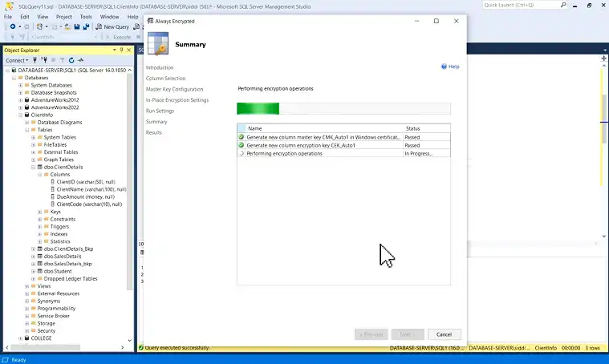Open the Project menu
Image resolution: width=609 pixels, height=364 pixels.
tap(63, 17)
